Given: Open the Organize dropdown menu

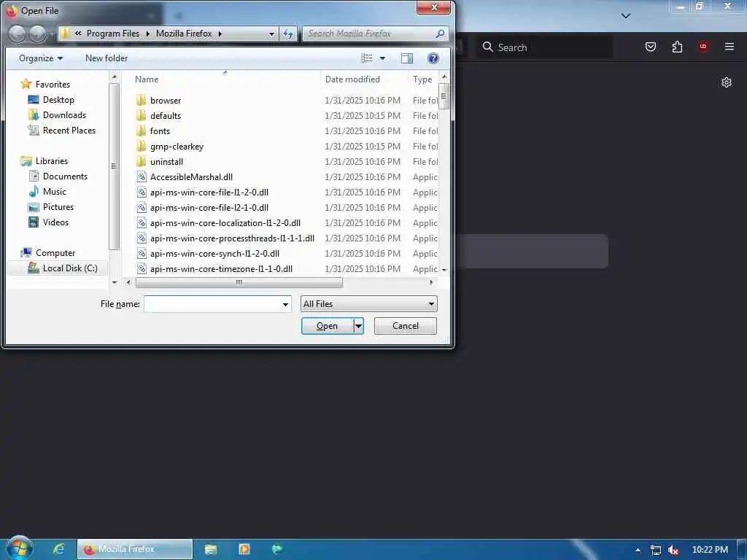Looking at the screenshot, I should point(41,58).
